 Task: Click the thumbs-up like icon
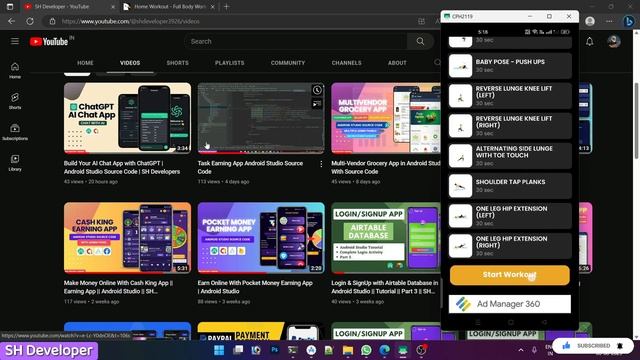click(566, 346)
